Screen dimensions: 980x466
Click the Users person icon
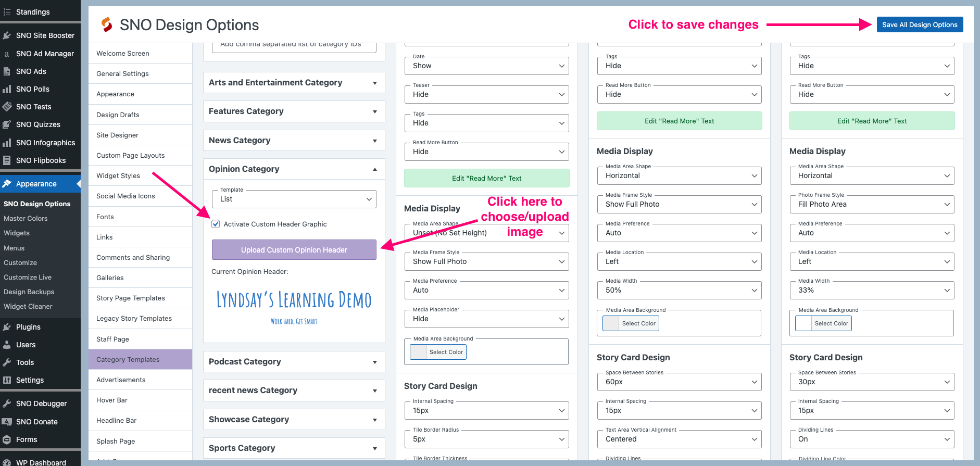[x=7, y=345]
